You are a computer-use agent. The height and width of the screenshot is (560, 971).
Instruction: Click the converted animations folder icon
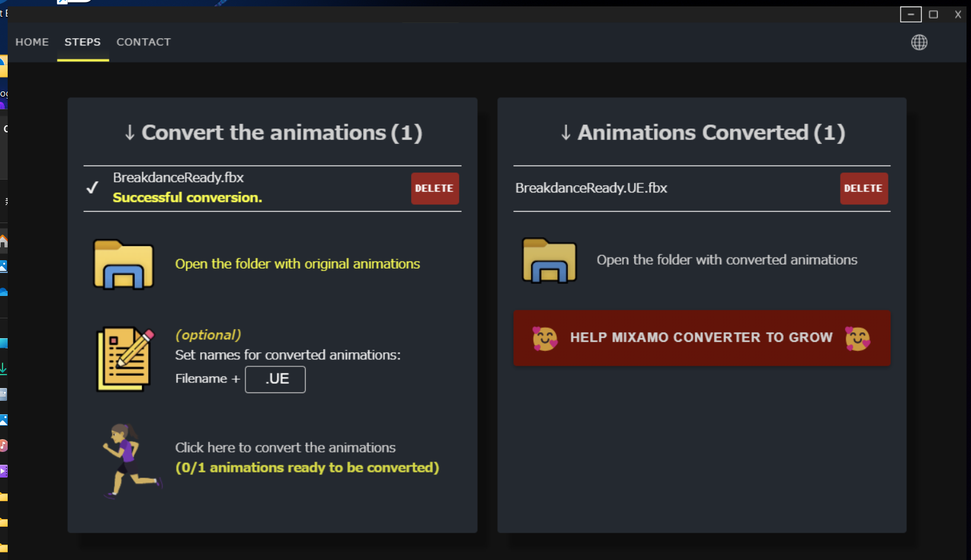(549, 261)
